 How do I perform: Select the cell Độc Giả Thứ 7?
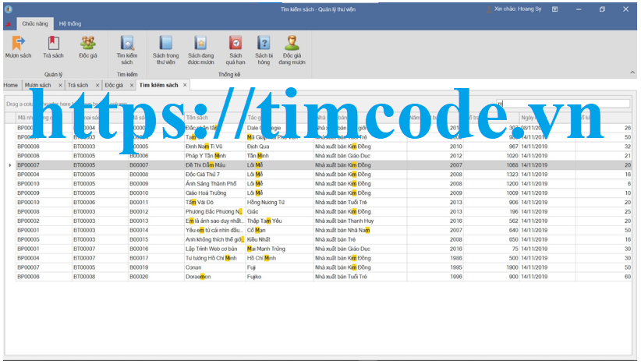click(214, 175)
